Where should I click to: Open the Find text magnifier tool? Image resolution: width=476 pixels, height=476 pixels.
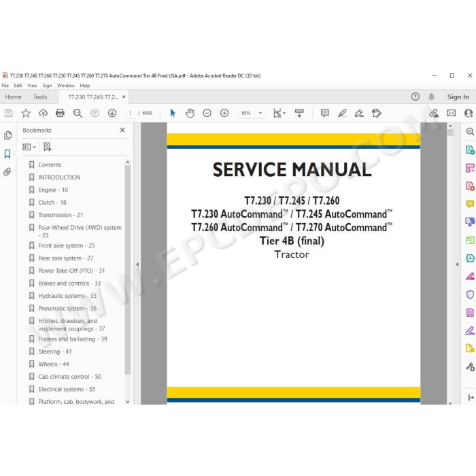[78, 114]
